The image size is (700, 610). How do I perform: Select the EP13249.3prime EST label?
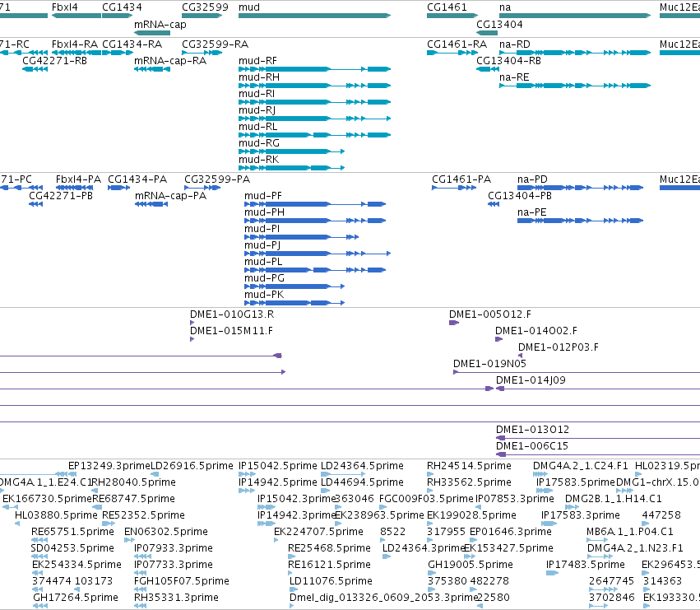[x=109, y=466]
